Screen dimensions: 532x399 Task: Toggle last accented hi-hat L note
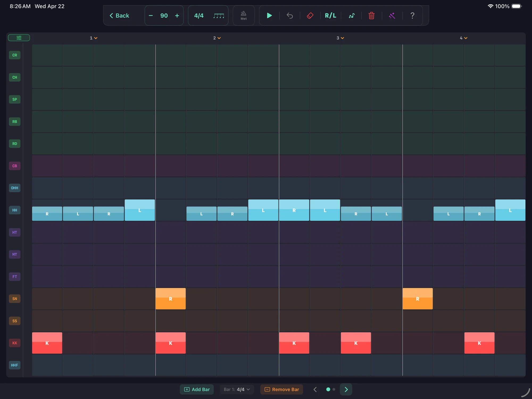click(x=510, y=210)
